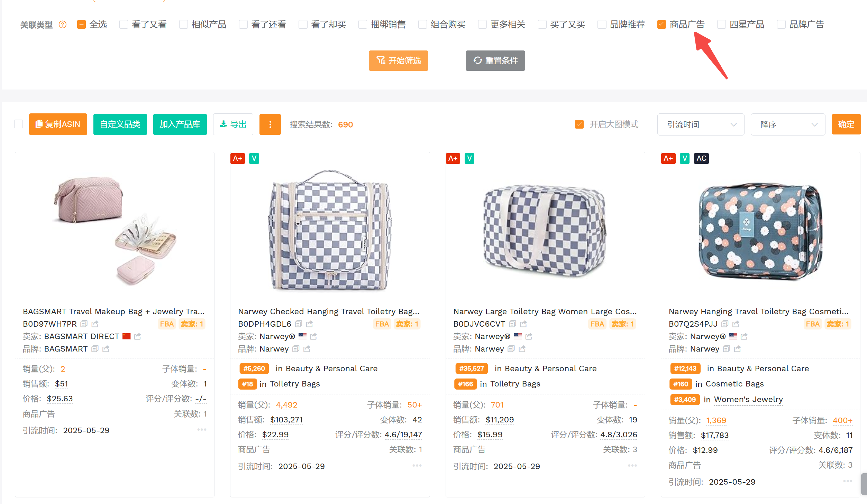
Task: Open seller link icon on the B0DPH4GDL6 card
Action: click(x=313, y=336)
